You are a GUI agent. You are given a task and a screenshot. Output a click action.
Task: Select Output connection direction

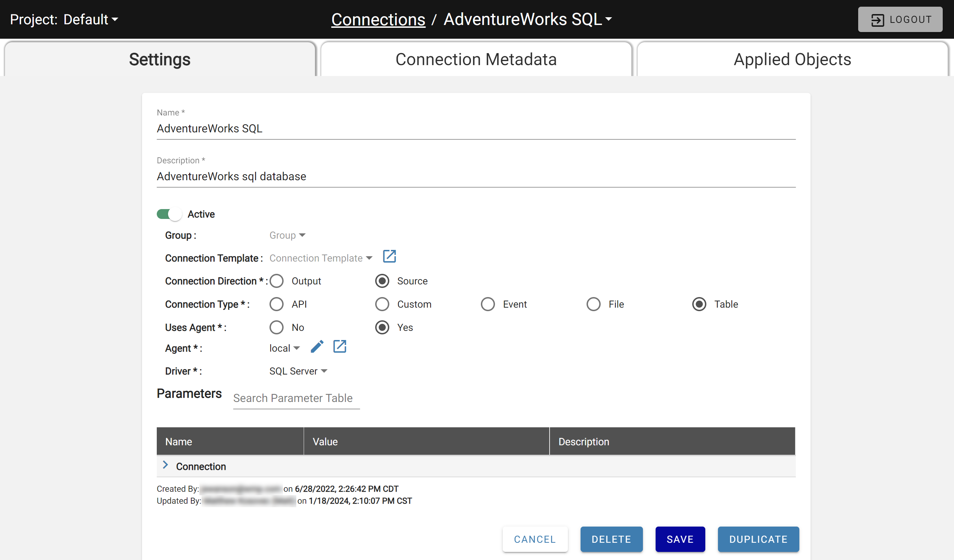(276, 281)
